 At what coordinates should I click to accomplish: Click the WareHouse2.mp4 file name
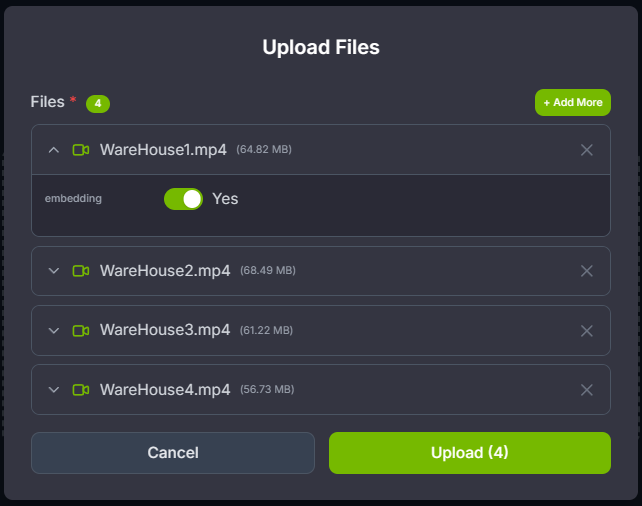[165, 271]
